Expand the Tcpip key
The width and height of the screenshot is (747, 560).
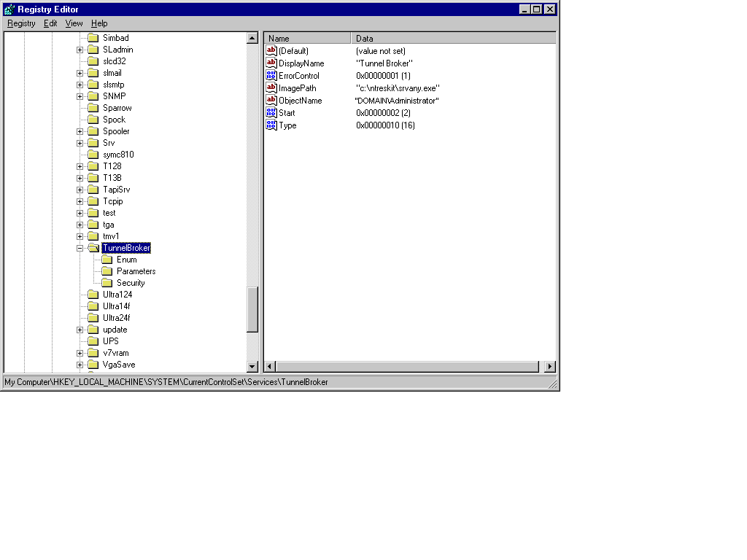coord(80,201)
